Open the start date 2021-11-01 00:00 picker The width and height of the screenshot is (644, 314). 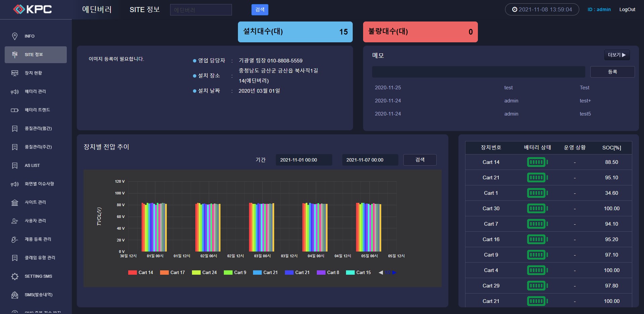304,160
